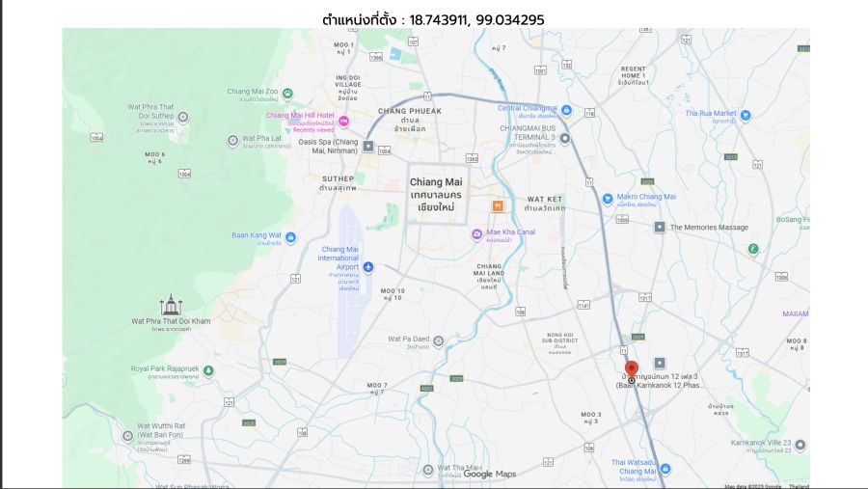Click the Wat Pa Daed temple marker

(439, 341)
